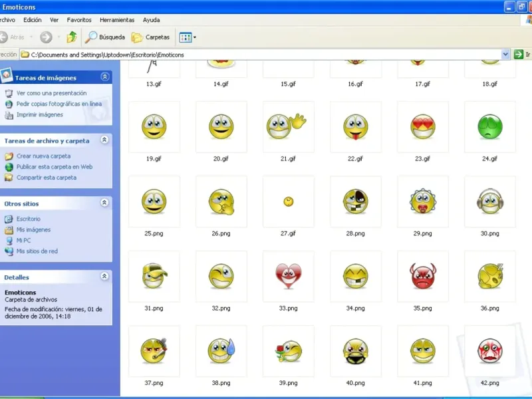This screenshot has width=532, height=399.
Task: Open the Edición menu
Action: (x=32, y=20)
